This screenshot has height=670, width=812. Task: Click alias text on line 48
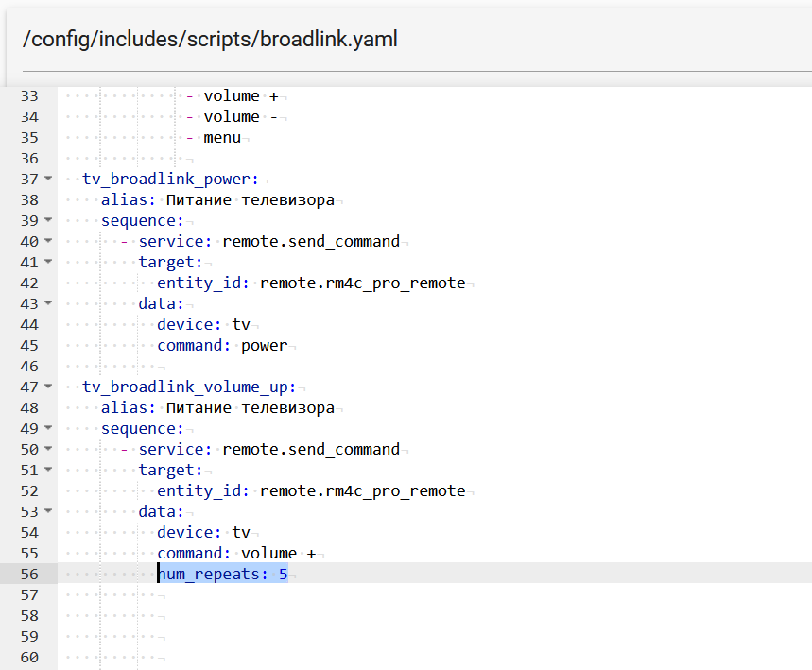(251, 408)
